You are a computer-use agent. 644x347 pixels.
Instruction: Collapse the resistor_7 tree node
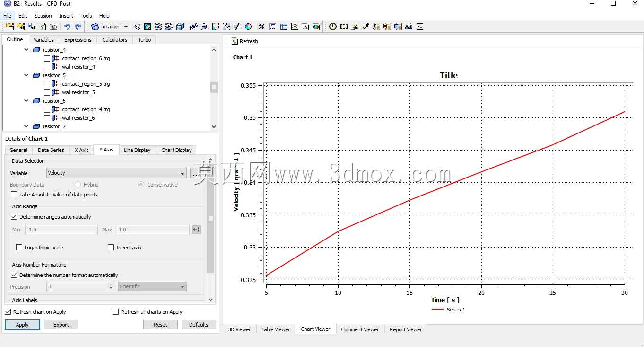26,126
